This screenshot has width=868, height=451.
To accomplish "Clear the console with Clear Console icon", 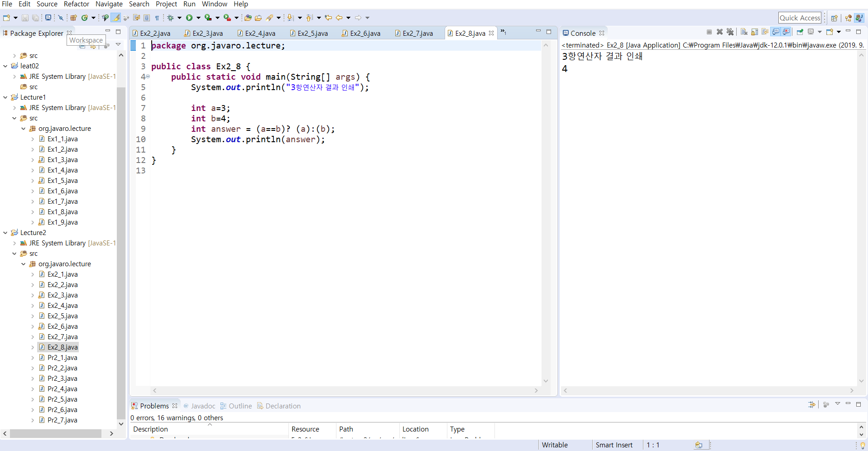I will point(744,32).
